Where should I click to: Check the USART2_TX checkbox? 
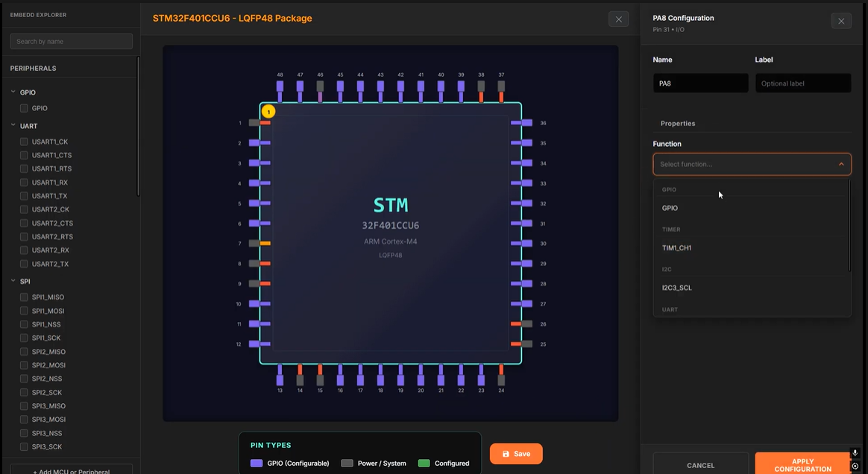[24, 264]
